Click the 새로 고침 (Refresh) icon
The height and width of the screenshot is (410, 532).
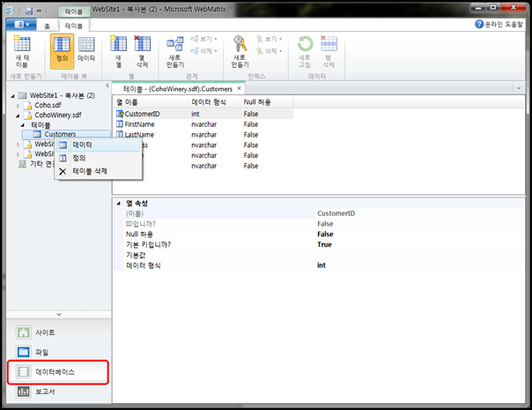coord(305,51)
